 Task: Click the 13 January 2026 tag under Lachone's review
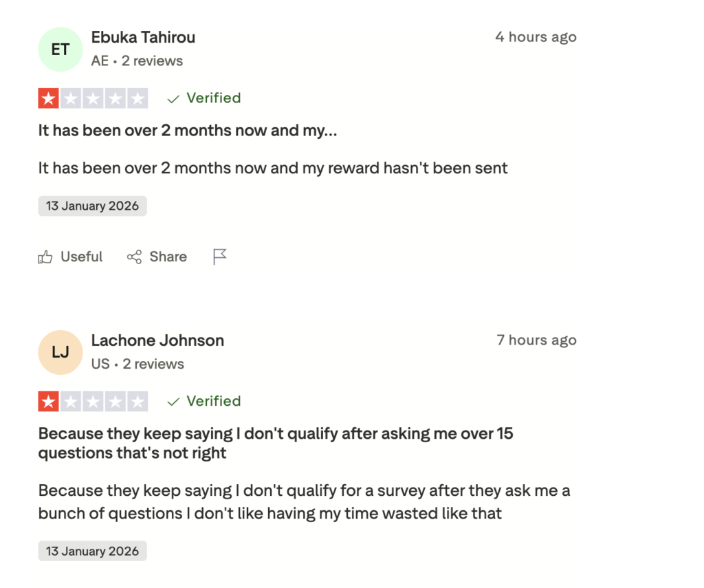point(92,551)
